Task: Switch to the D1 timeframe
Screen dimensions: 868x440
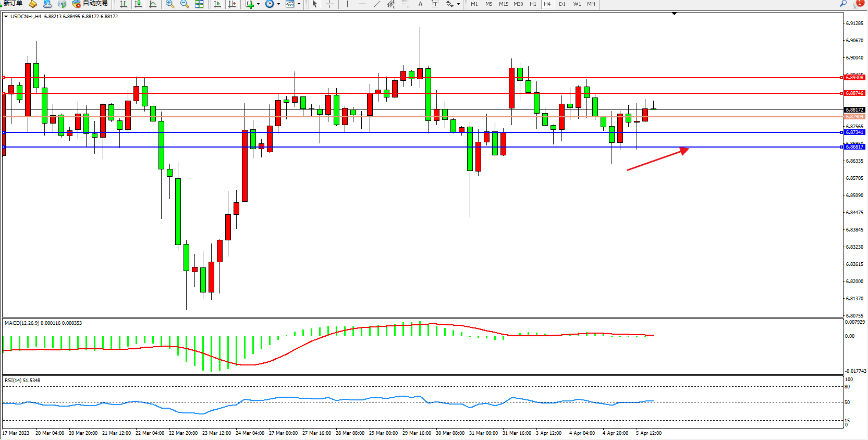Action: point(562,4)
